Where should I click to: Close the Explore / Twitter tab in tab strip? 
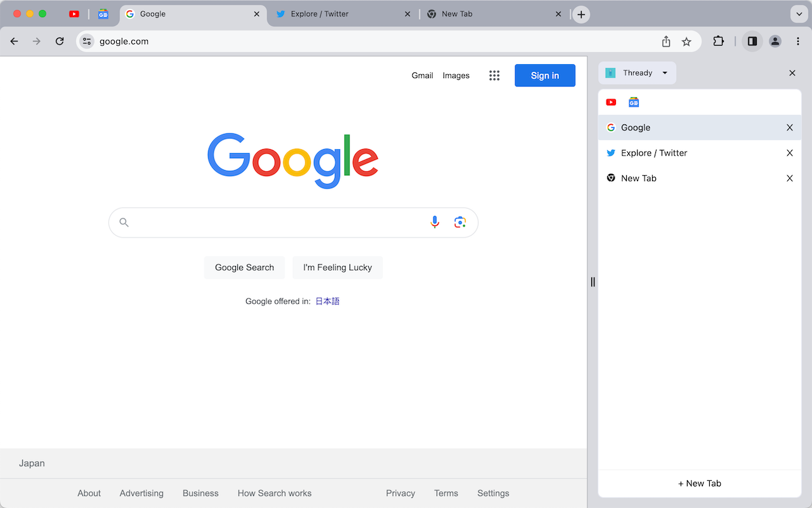pos(407,14)
